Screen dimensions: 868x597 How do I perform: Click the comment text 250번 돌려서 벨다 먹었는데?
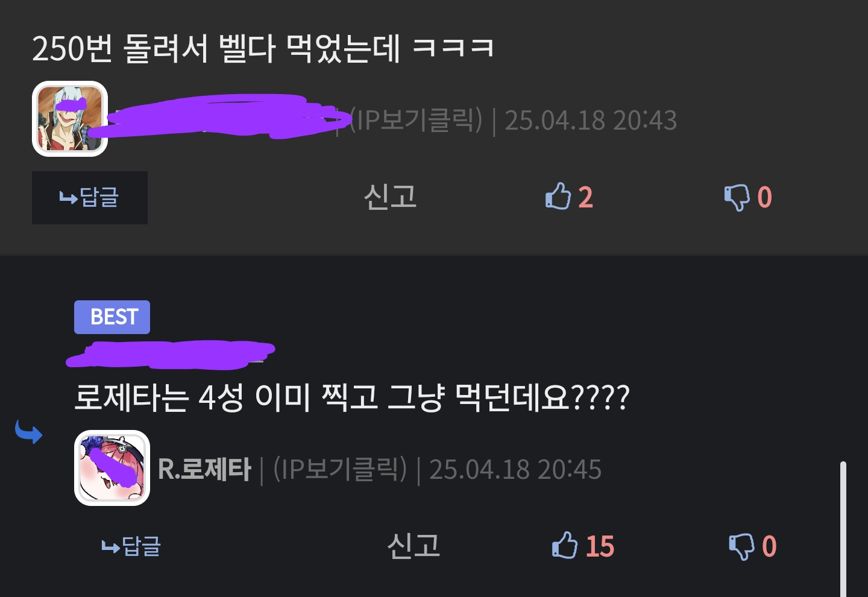tap(216, 48)
